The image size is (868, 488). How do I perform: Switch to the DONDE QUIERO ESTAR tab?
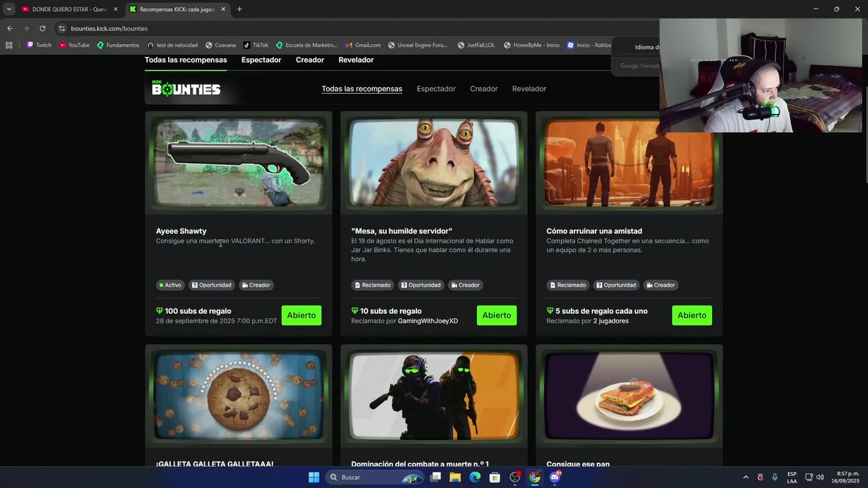click(71, 9)
